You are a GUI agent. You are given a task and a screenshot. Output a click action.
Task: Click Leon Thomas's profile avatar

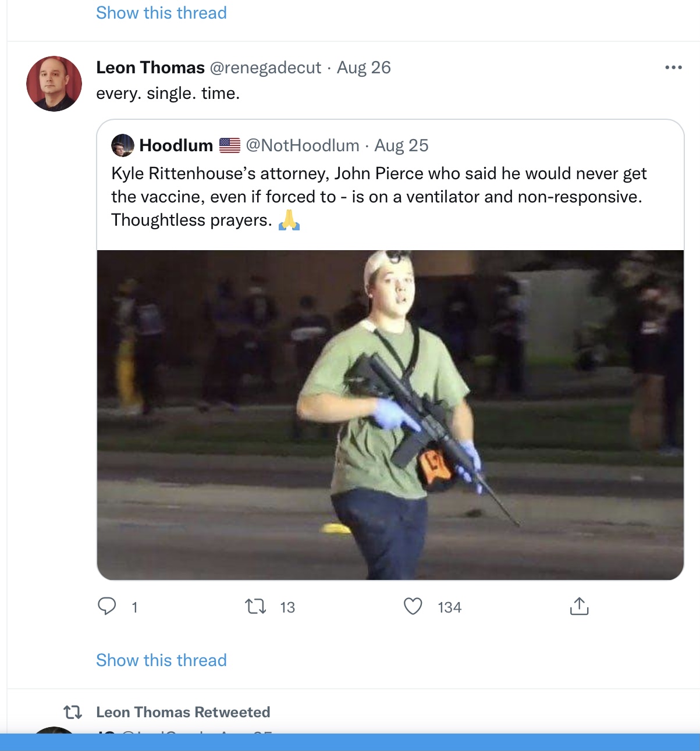click(x=54, y=84)
